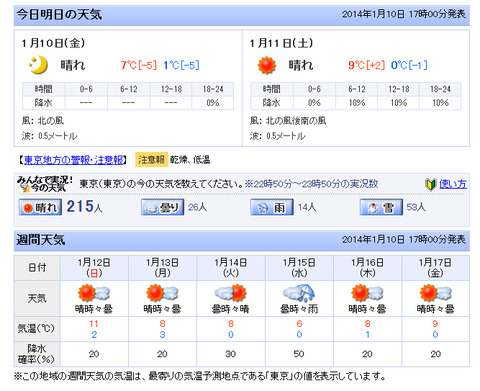The height and width of the screenshot is (391, 480).
Task: Click the 1月15日(水) date header cell
Action: (x=299, y=268)
